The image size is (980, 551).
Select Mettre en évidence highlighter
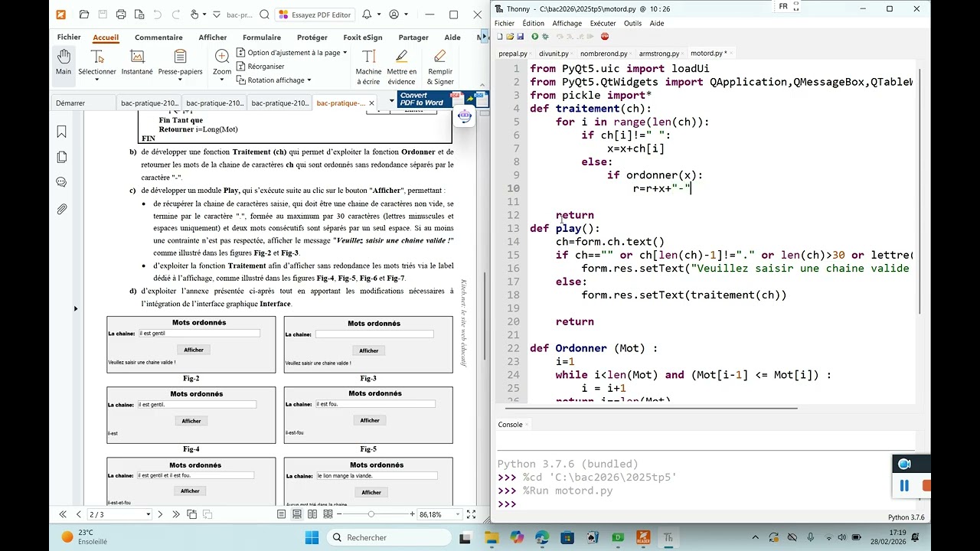[x=401, y=67]
